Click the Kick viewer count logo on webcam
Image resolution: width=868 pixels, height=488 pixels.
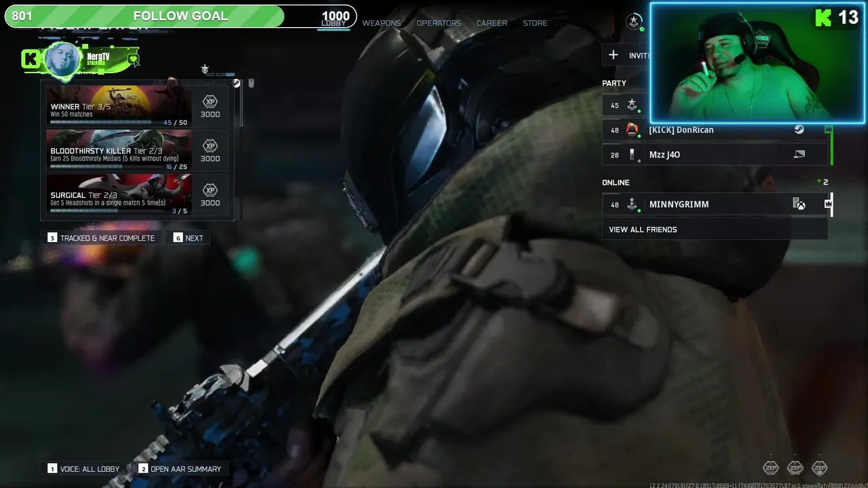tap(823, 18)
